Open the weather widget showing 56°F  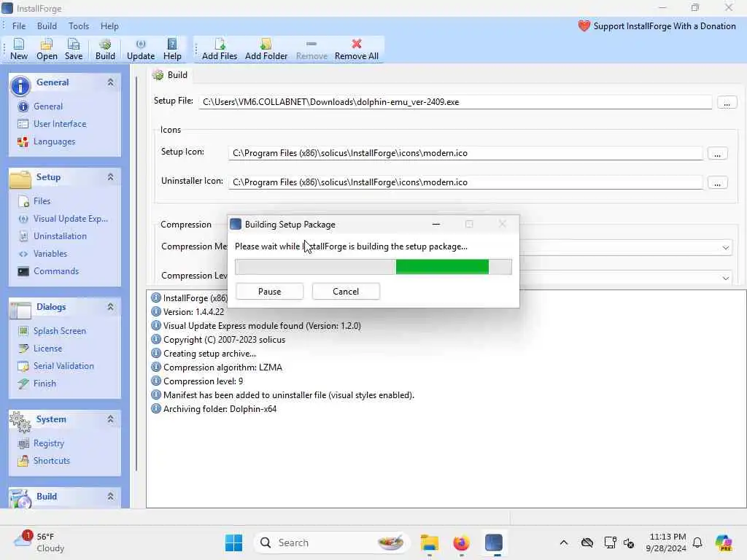coord(39,542)
